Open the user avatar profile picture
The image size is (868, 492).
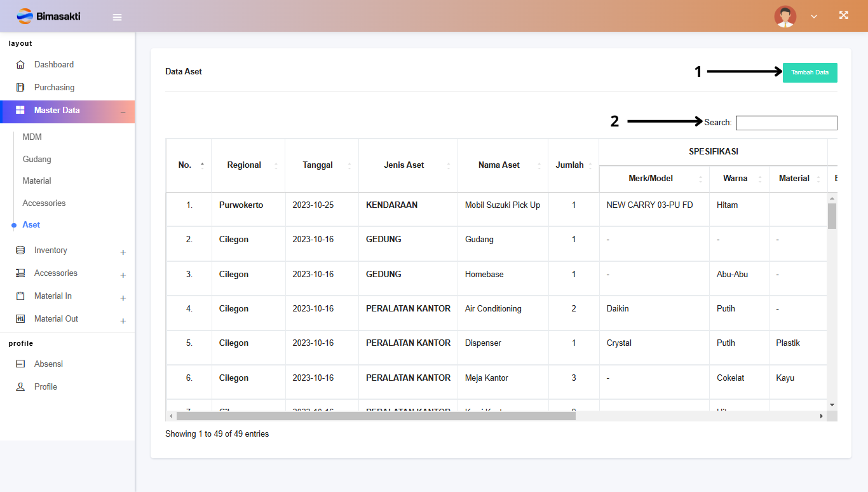tap(785, 17)
